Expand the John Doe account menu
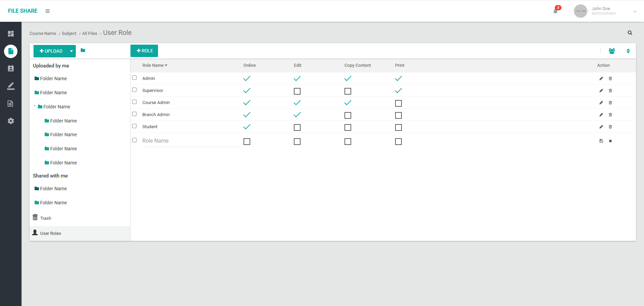Screen dimensions: 644x306 click(x=635, y=11)
